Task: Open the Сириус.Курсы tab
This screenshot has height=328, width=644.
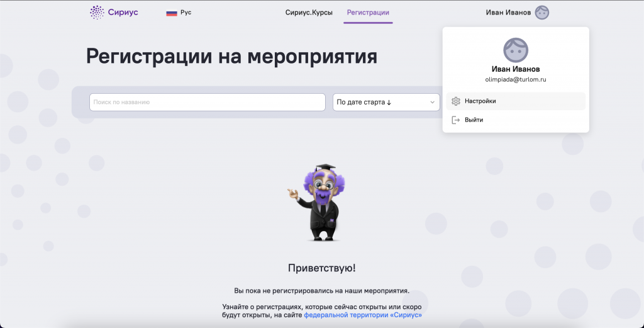Action: tap(309, 13)
